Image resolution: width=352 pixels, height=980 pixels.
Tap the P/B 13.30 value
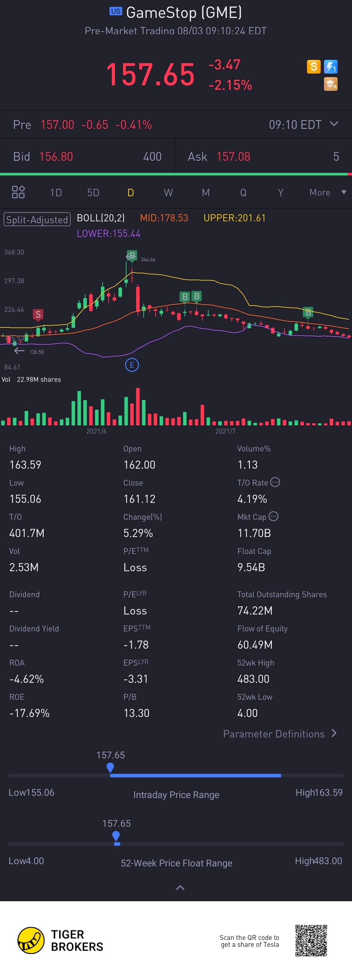click(x=136, y=713)
